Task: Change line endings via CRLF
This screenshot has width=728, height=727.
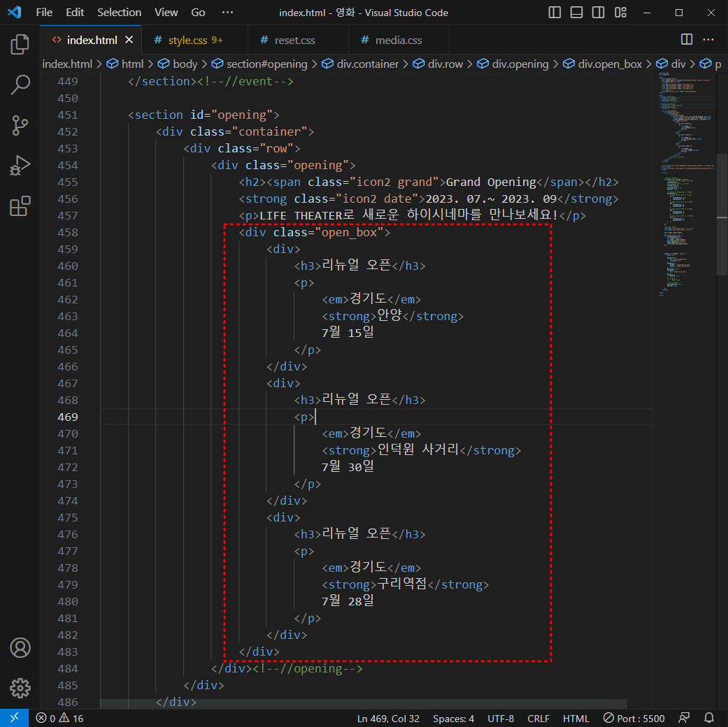Action: coord(538,718)
